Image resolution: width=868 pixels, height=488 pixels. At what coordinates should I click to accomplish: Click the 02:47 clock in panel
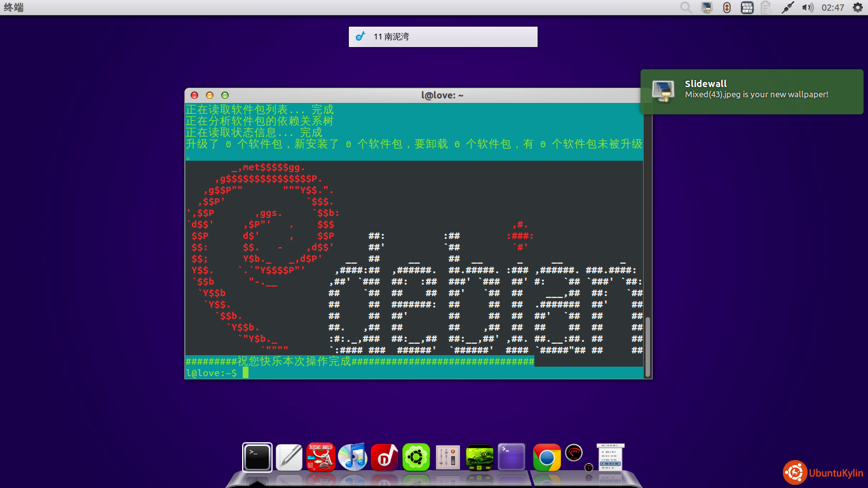coord(832,8)
